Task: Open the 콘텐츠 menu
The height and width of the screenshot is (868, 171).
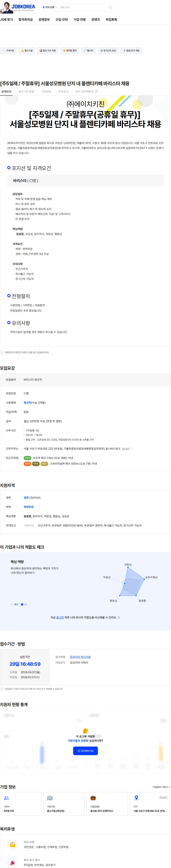Action: [x=96, y=20]
